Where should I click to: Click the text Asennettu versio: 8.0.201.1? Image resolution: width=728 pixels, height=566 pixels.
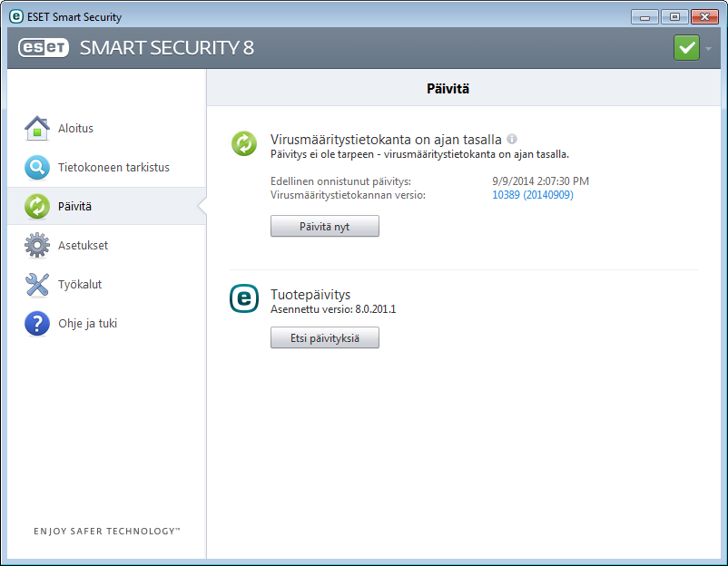[x=333, y=309]
